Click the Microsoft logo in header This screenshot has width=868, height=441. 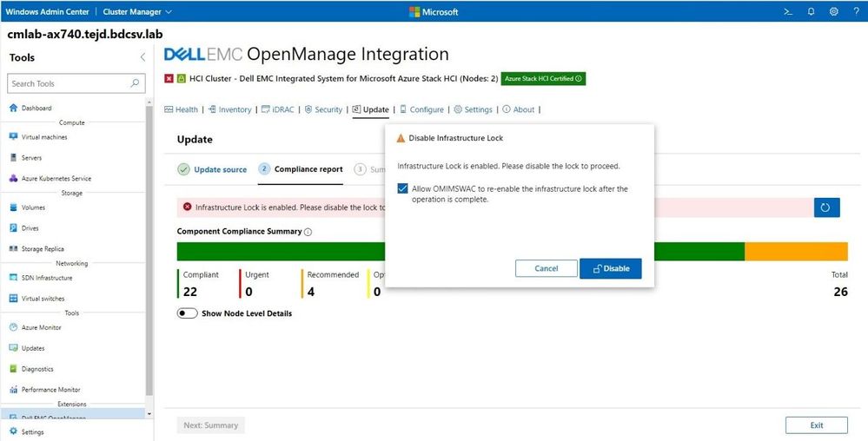434,11
